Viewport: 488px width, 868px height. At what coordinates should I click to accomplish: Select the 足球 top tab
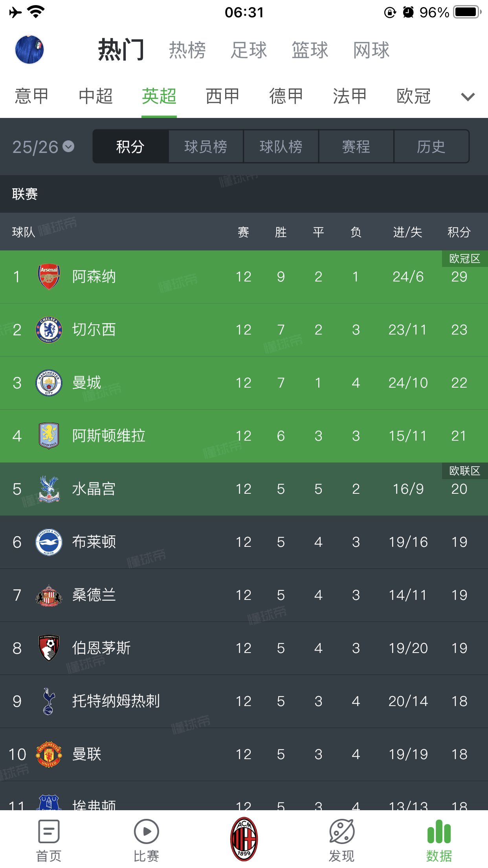(249, 50)
